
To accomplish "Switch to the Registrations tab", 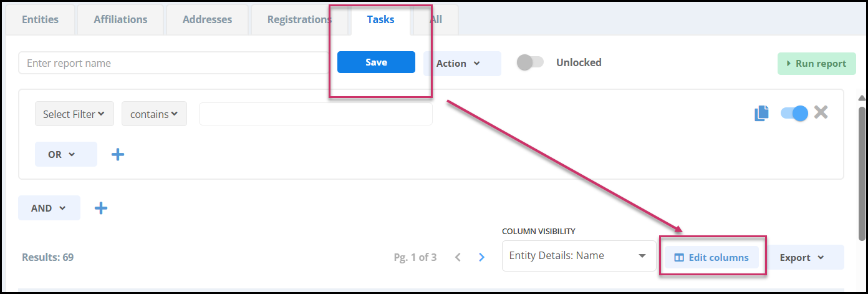I will [299, 19].
